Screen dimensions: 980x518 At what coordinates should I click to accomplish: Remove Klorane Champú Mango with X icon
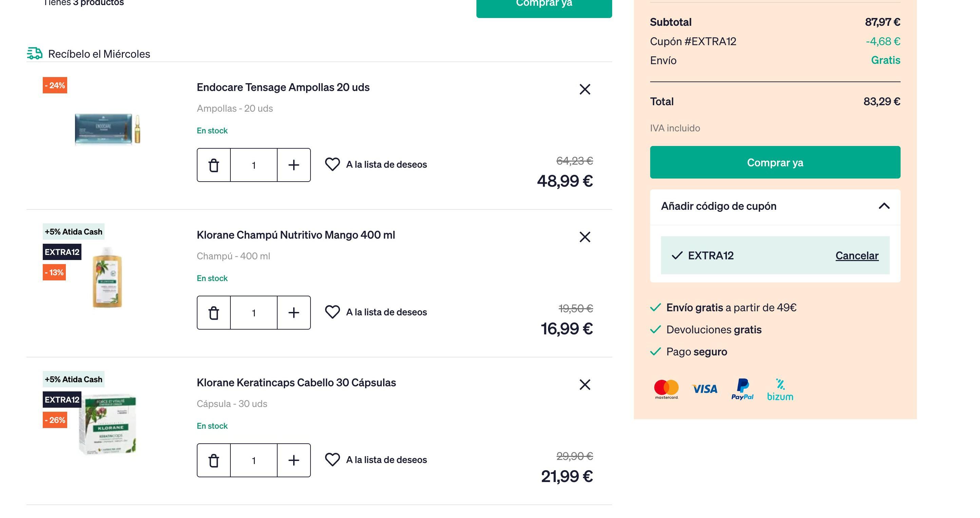[x=585, y=237]
